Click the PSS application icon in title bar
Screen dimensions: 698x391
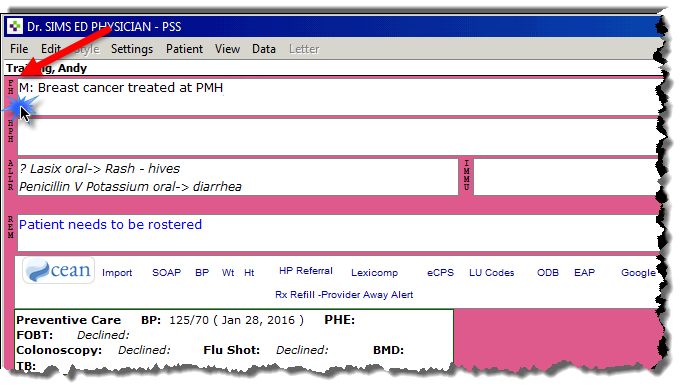point(15,26)
